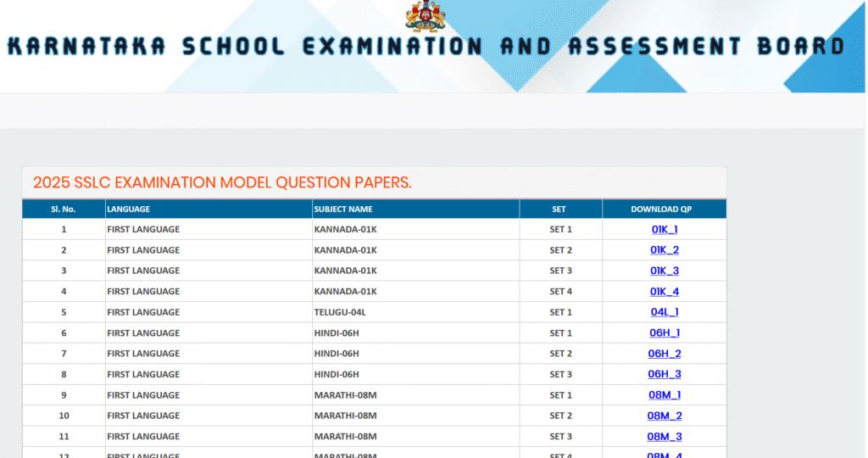Open the 01K_1 question paper link
Viewport: 868px width, 458px height.
(665, 229)
